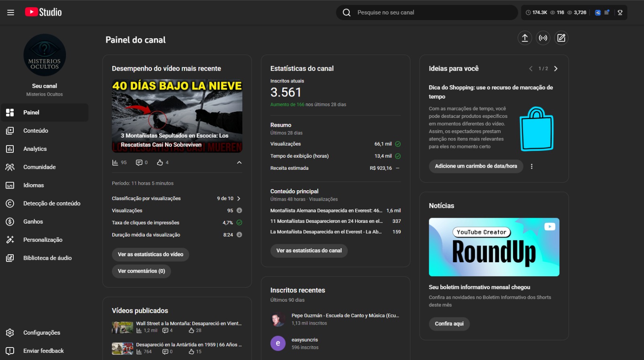Click 'Ver as estatísticas do vídeo' button

click(x=150, y=255)
